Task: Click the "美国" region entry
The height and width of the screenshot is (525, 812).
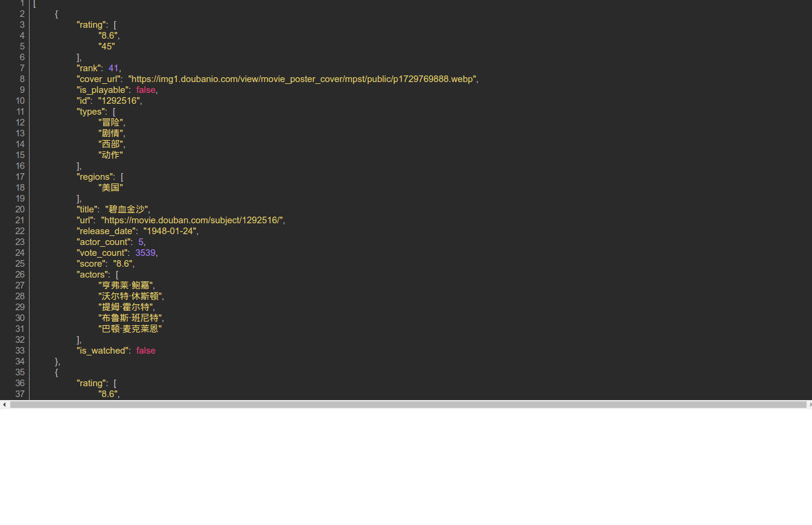Action: click(110, 188)
